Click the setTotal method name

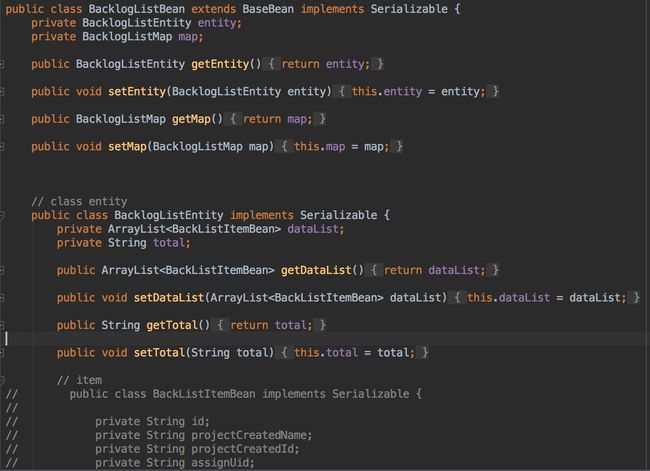pyautogui.click(x=159, y=353)
